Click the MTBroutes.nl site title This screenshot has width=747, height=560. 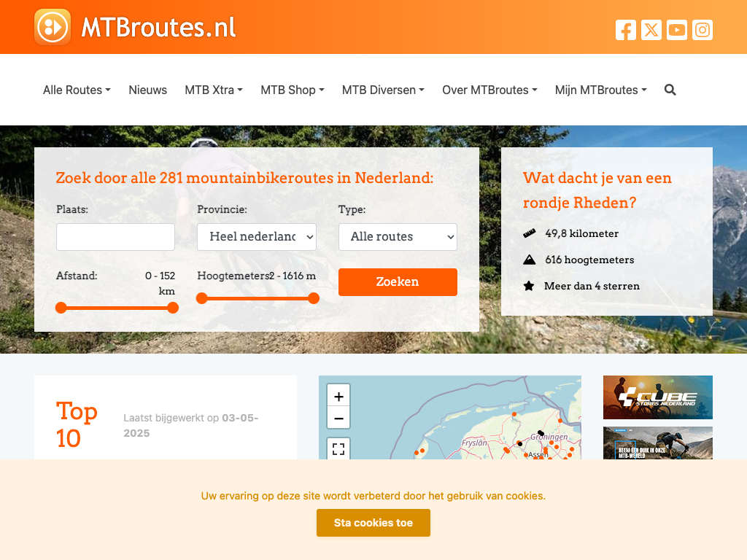point(158,28)
